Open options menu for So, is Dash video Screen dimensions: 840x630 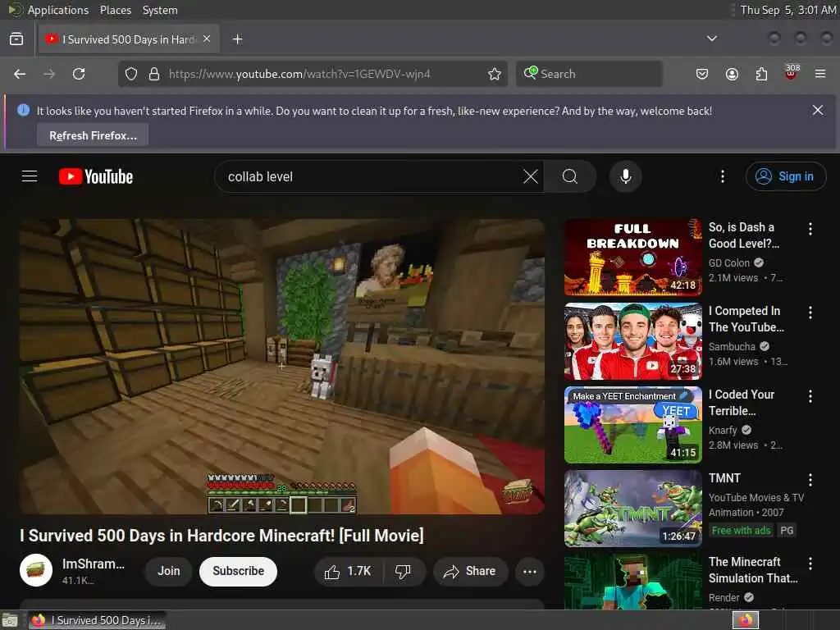[x=810, y=229]
